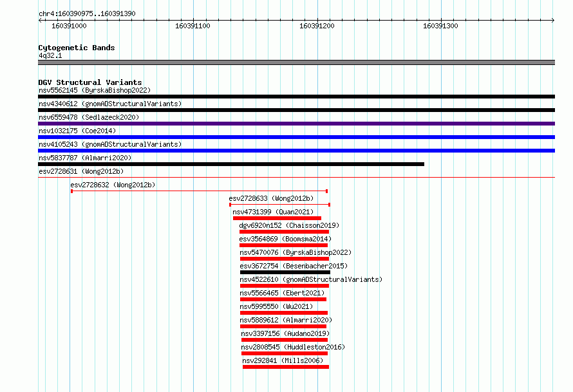Click ruler position 160391000
Image resolution: width=573 pixels, height=392 pixels.
point(69,26)
